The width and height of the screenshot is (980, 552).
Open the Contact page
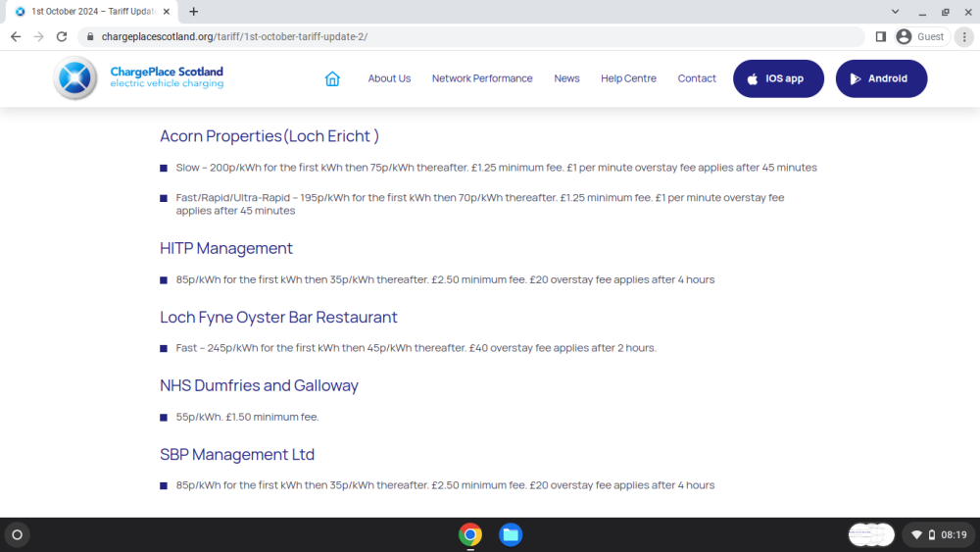[x=696, y=78]
